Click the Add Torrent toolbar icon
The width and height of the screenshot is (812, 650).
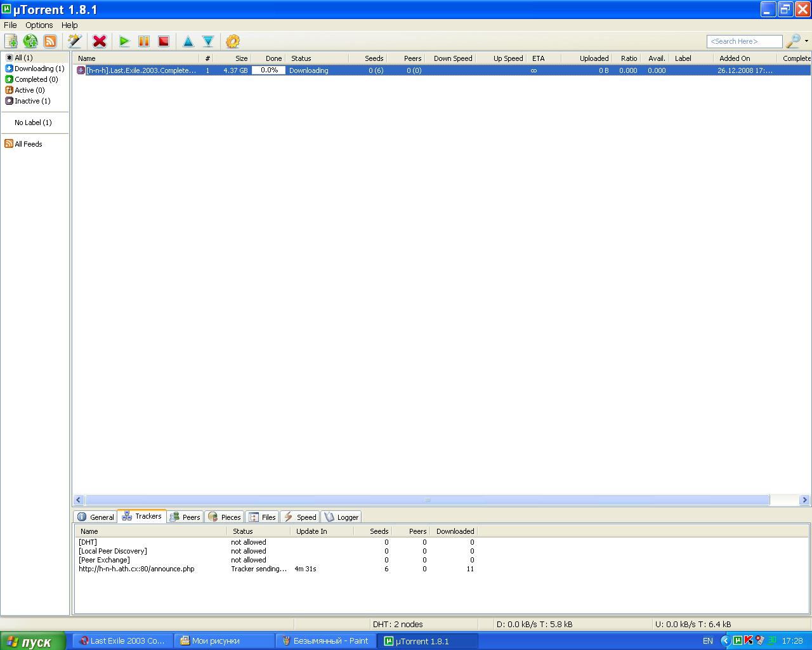pyautogui.click(x=11, y=41)
